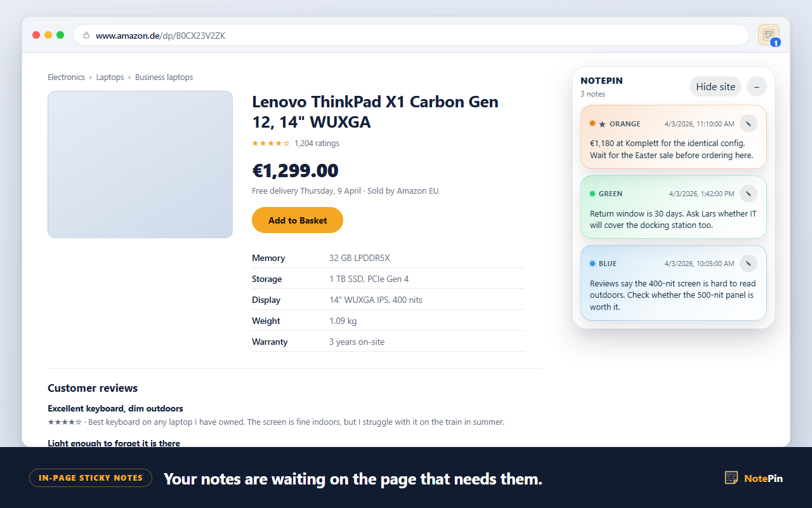Image resolution: width=812 pixels, height=508 pixels.
Task: Click the '1.09 kg' weight value
Action: (343, 321)
